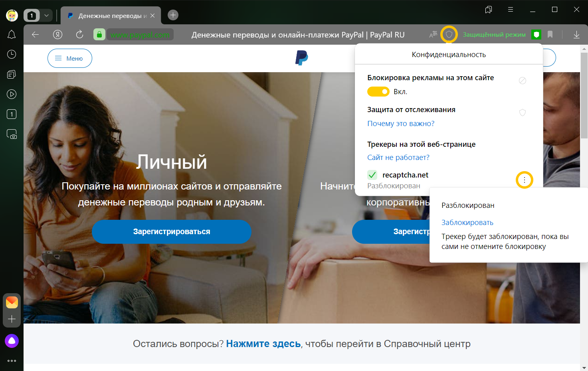Open a new tab with the plus button
Screen dimensions: 588x371
pos(173,15)
